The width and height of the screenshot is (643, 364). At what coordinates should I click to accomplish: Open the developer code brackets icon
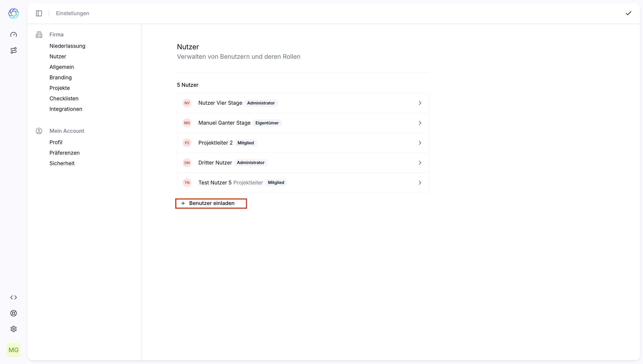(x=14, y=297)
